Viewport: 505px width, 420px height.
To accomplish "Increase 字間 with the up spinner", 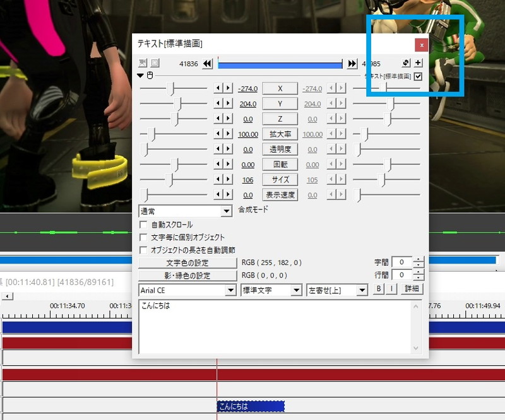I will 418,259.
